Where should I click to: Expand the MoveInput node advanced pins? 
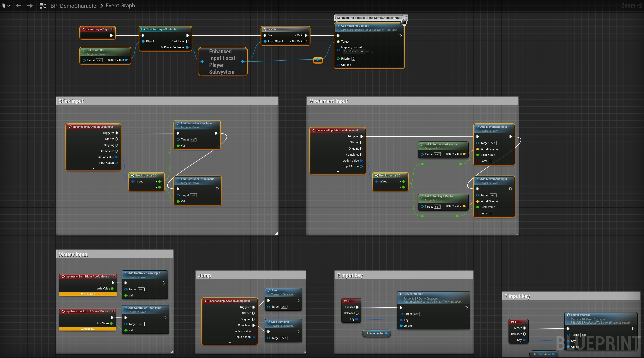tap(338, 172)
